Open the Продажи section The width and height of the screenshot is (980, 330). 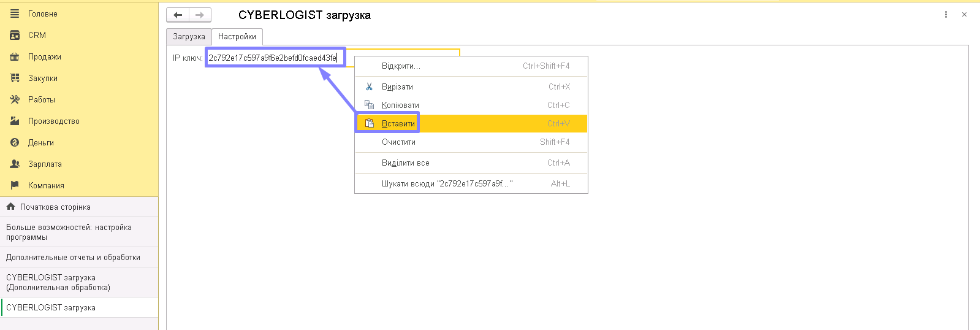[x=79, y=56]
